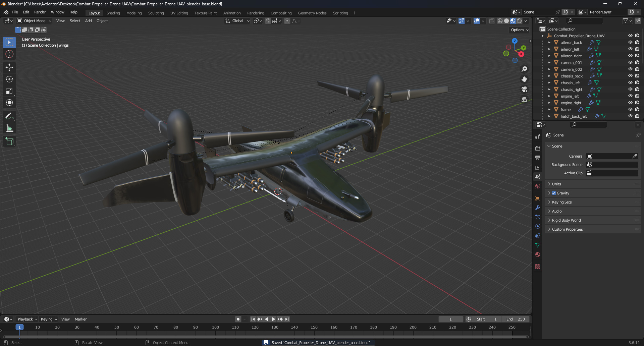Screen dimensions: 644x346
Task: Jump to the timeline end frame
Action: pos(287,319)
